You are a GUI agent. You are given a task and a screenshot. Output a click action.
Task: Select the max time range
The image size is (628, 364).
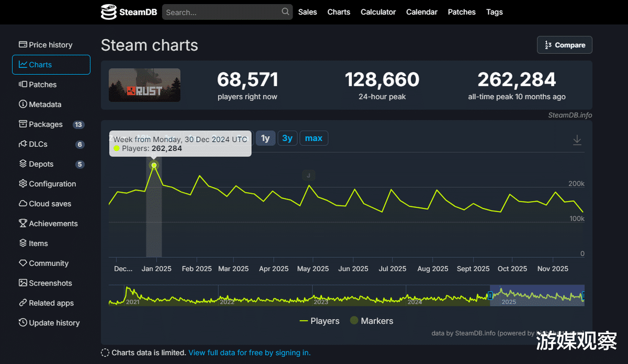pos(313,138)
